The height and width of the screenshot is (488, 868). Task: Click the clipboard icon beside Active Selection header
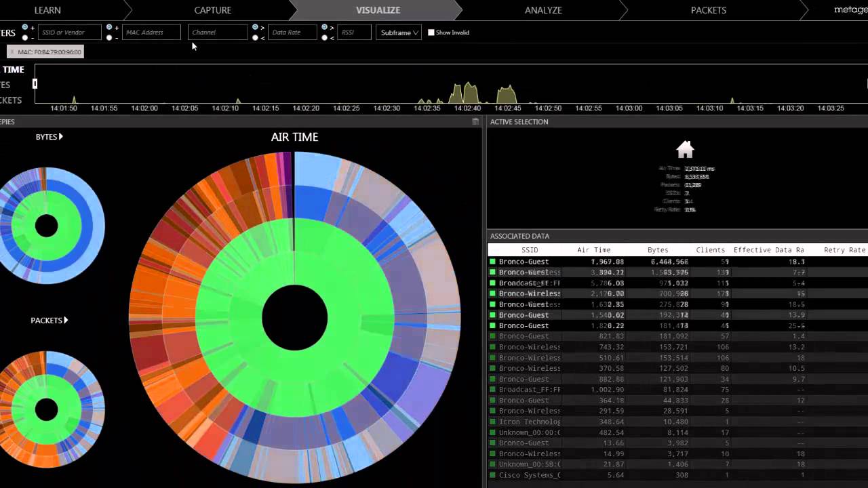tap(475, 122)
